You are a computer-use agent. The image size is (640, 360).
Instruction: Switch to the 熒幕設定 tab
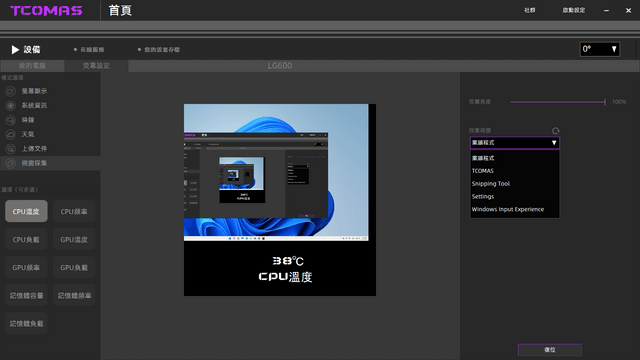point(96,66)
